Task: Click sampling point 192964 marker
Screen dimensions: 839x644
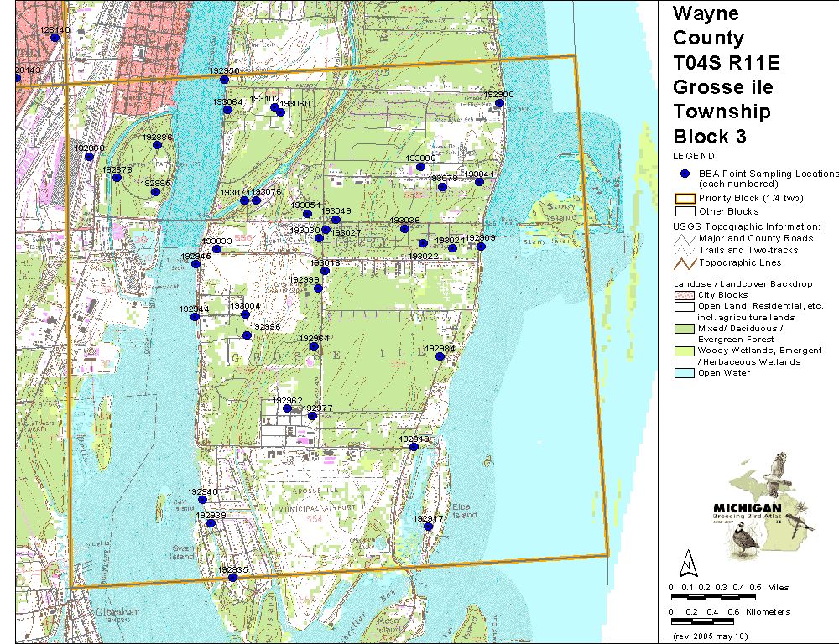Action: point(314,346)
